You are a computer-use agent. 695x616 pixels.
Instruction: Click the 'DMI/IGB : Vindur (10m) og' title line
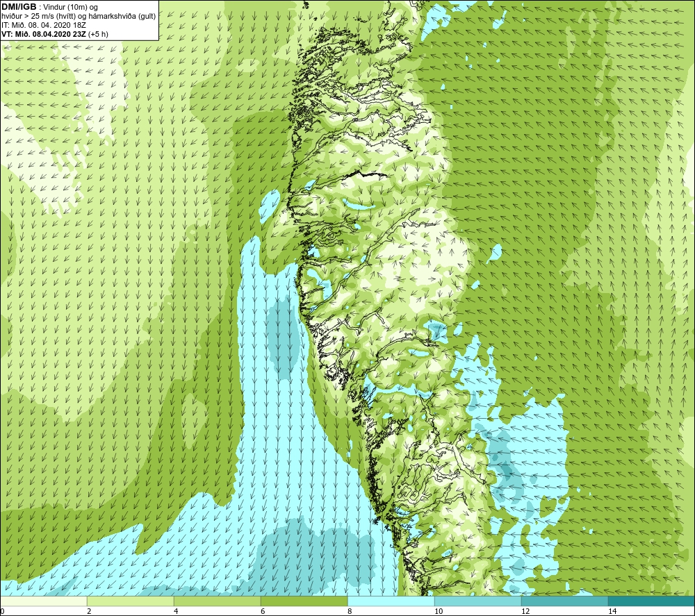point(49,8)
